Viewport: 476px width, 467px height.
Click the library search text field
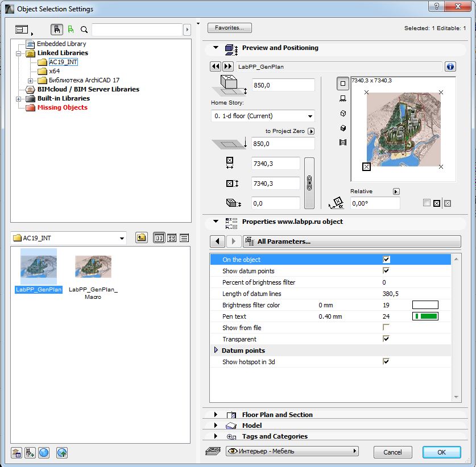point(137,30)
